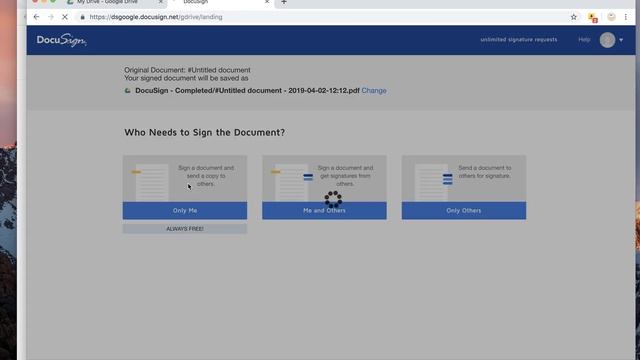Screen dimensions: 640x360
Task: Click 'Send a document to others for signature' text
Action: 484,172
